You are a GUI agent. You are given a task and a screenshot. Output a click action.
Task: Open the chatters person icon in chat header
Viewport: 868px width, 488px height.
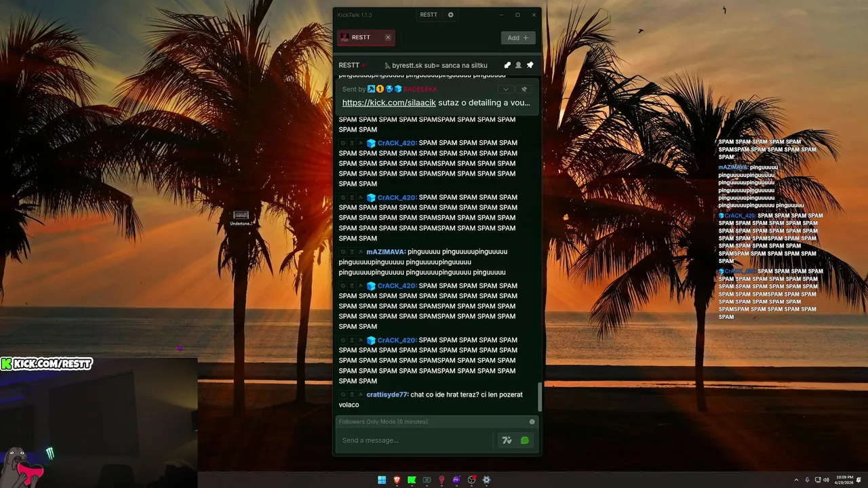point(519,65)
